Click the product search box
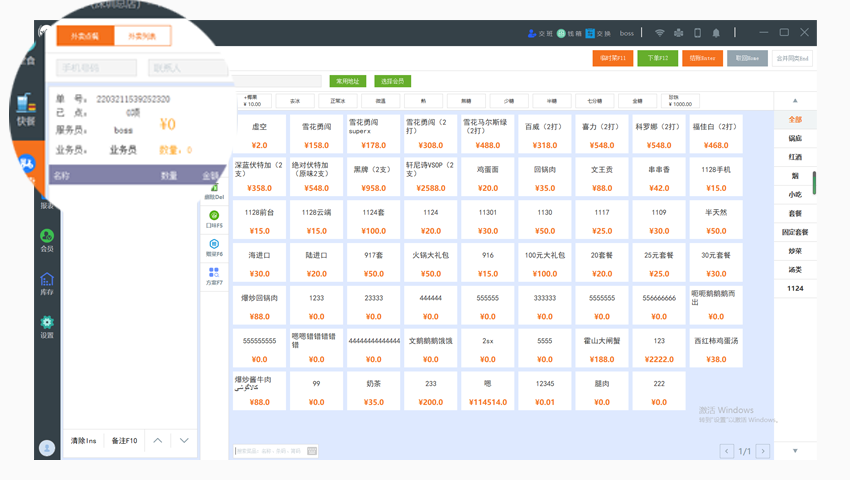Image resolution: width=850 pixels, height=480 pixels. click(x=276, y=451)
